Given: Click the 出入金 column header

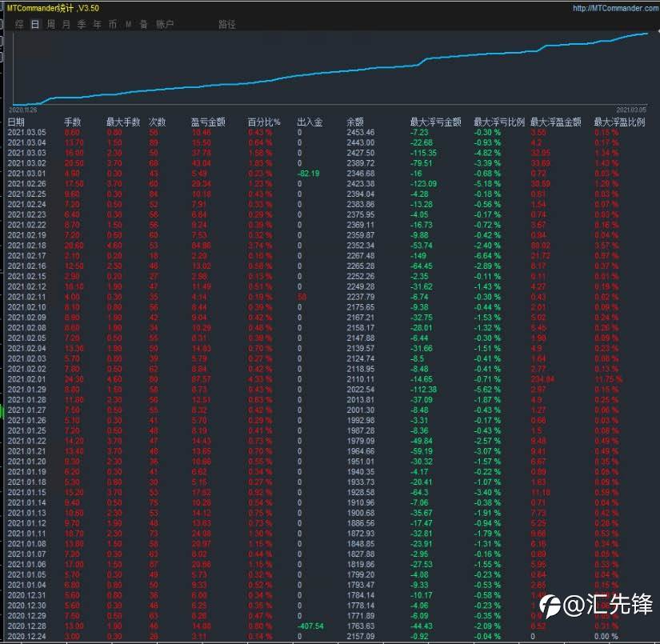Looking at the screenshot, I should (x=310, y=122).
